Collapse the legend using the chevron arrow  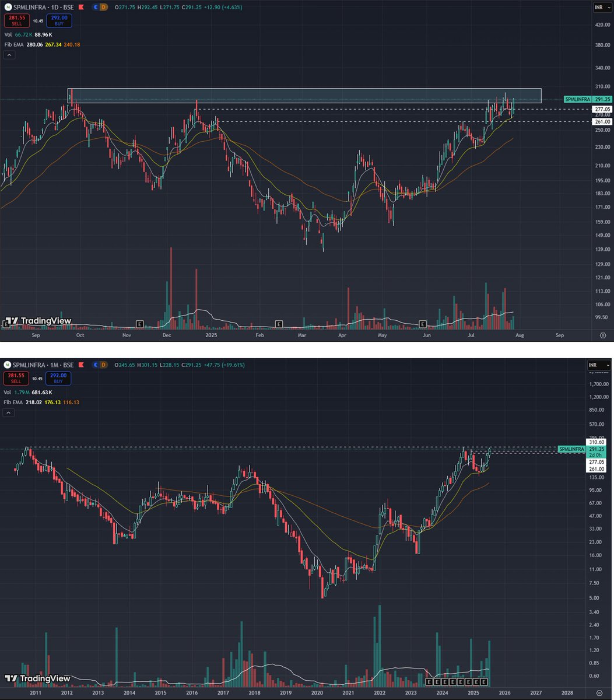(x=9, y=54)
